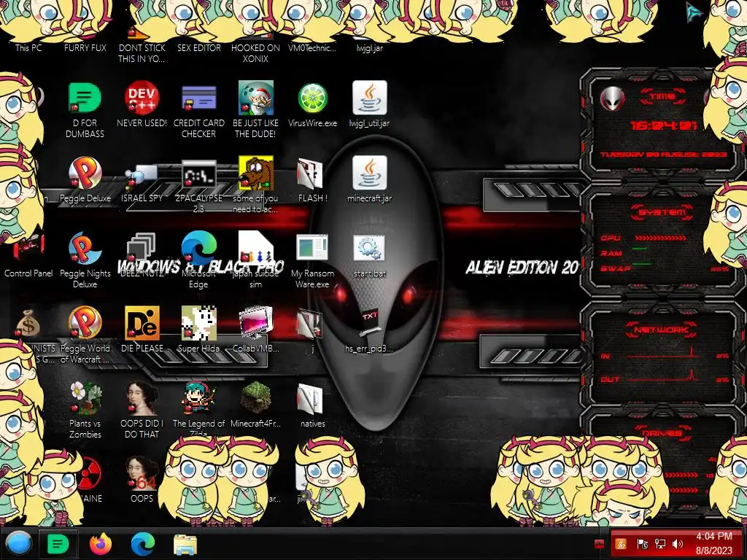This screenshot has width=747, height=560.
Task: Open the clock showing 4:04 PM
Action: click(714, 543)
